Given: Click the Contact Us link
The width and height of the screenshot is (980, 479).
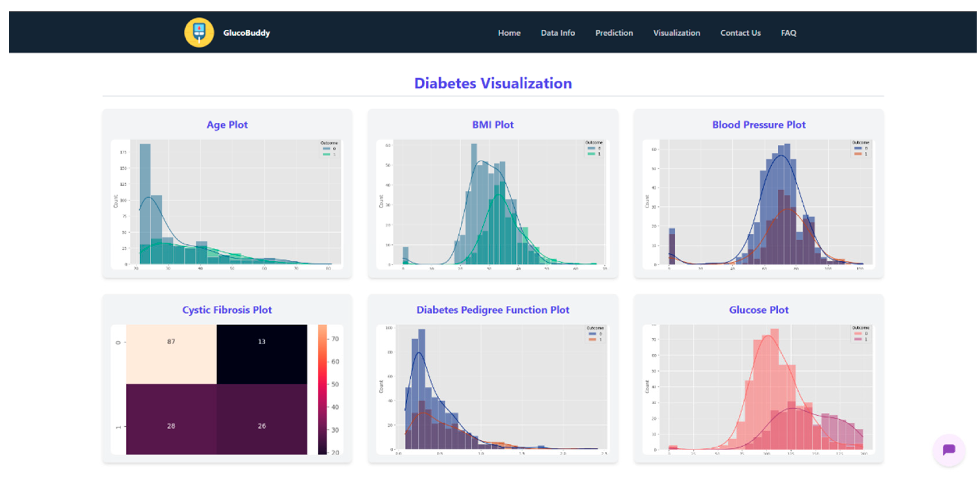Looking at the screenshot, I should [x=740, y=33].
